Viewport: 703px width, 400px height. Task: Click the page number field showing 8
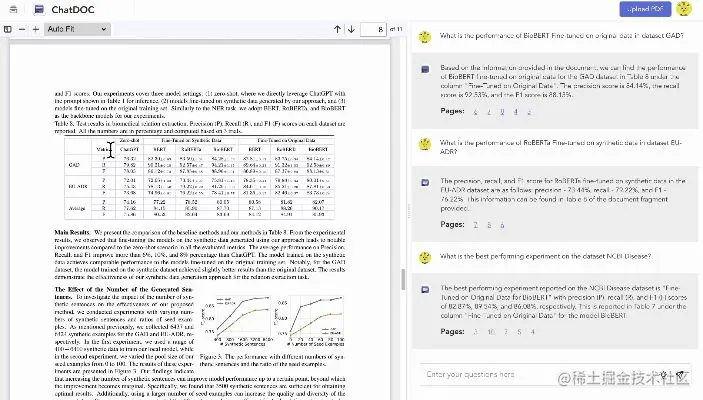pos(373,29)
